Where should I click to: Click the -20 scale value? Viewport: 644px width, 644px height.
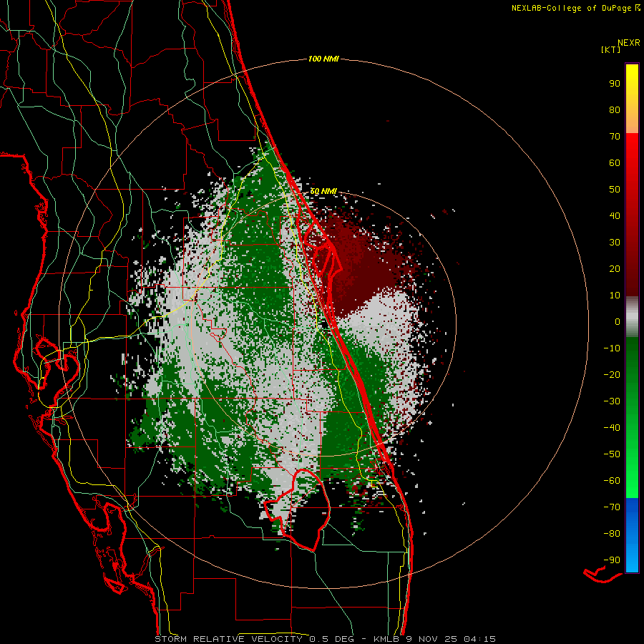[x=612, y=374]
